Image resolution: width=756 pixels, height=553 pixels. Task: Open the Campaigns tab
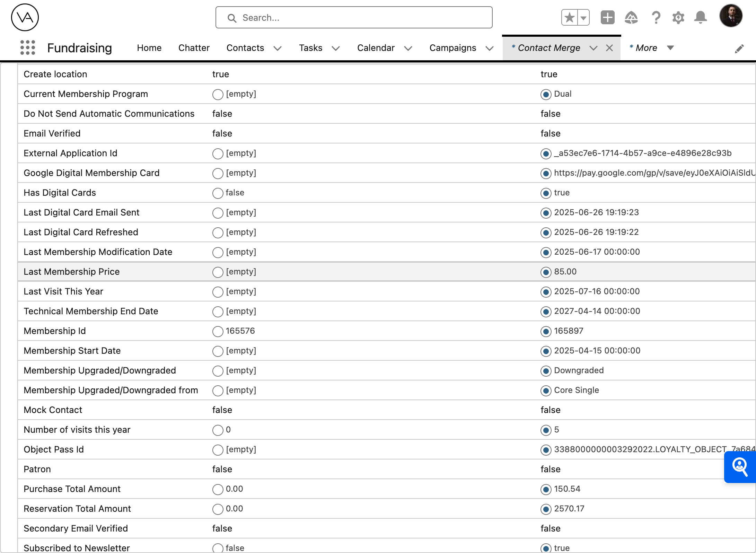pos(452,48)
